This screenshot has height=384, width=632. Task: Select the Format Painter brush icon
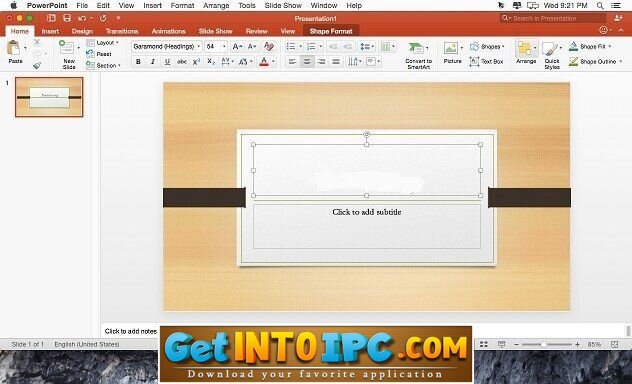point(37,65)
